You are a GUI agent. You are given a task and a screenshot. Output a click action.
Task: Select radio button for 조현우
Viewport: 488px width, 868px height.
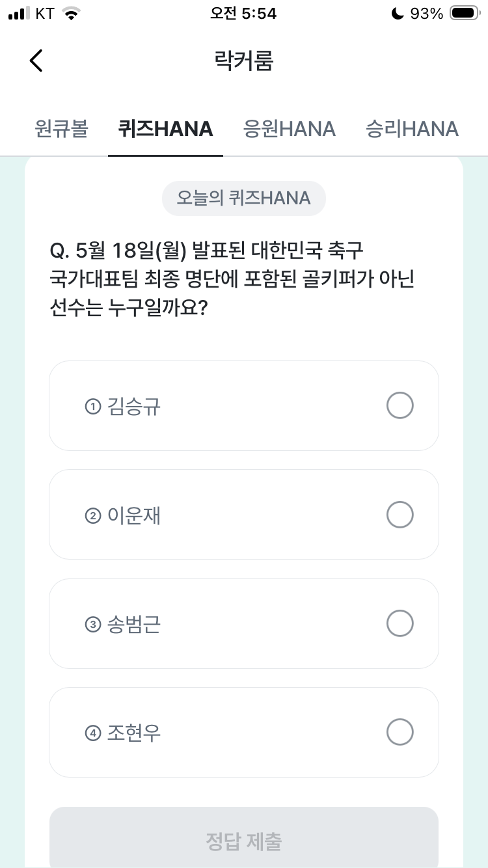coord(400,732)
